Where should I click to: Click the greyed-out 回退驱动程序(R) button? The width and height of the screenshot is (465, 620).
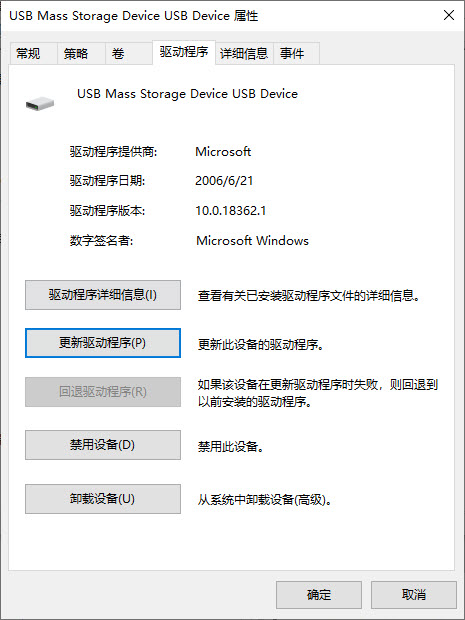point(103,392)
